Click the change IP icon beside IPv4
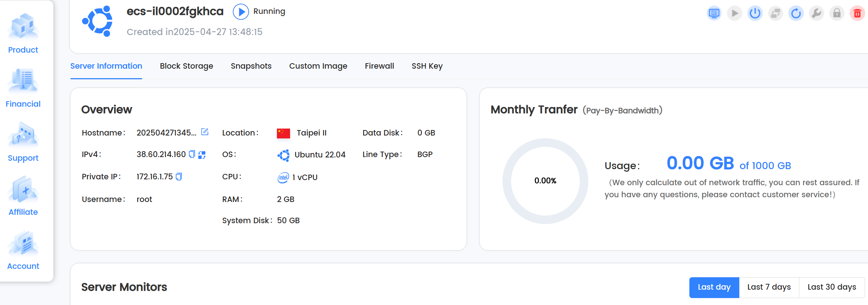Image resolution: width=868 pixels, height=305 pixels. [x=202, y=155]
